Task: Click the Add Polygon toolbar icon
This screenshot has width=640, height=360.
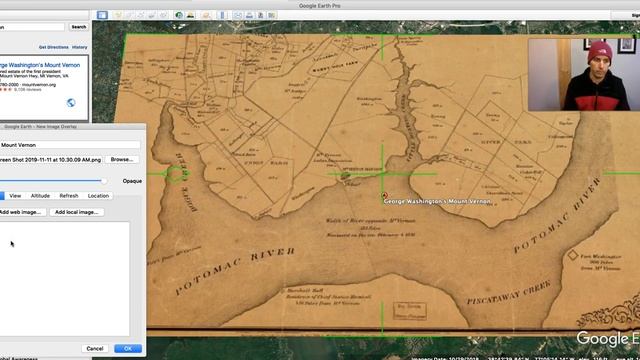Action: coord(129,15)
